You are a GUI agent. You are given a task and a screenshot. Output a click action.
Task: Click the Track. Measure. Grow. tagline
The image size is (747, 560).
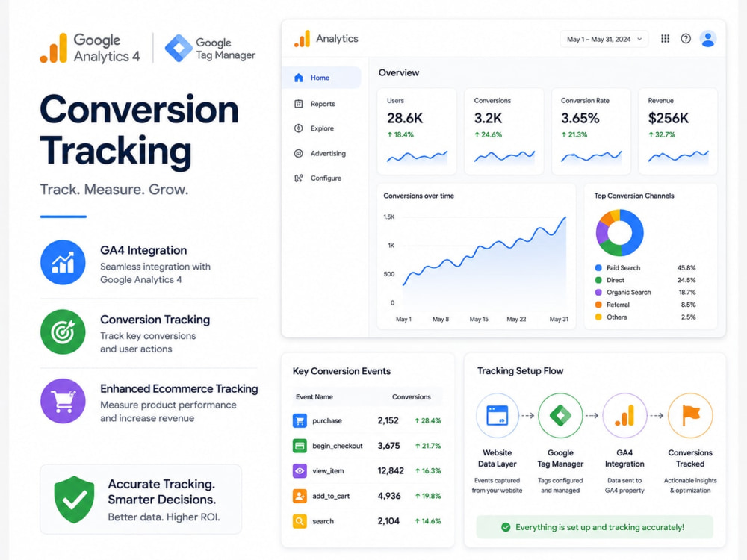coord(114,190)
